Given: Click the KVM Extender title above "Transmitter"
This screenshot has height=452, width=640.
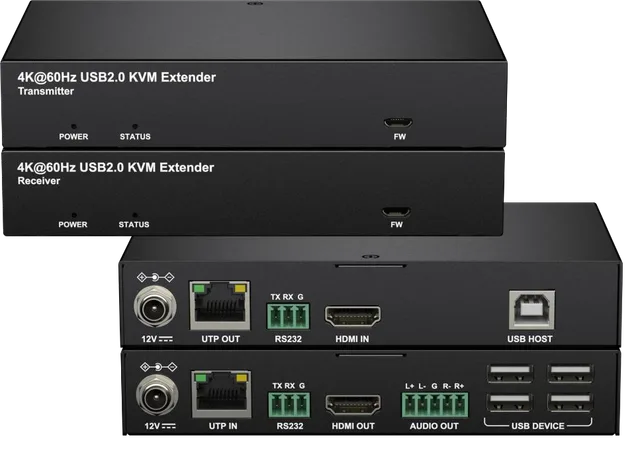Looking at the screenshot, I should [x=116, y=77].
